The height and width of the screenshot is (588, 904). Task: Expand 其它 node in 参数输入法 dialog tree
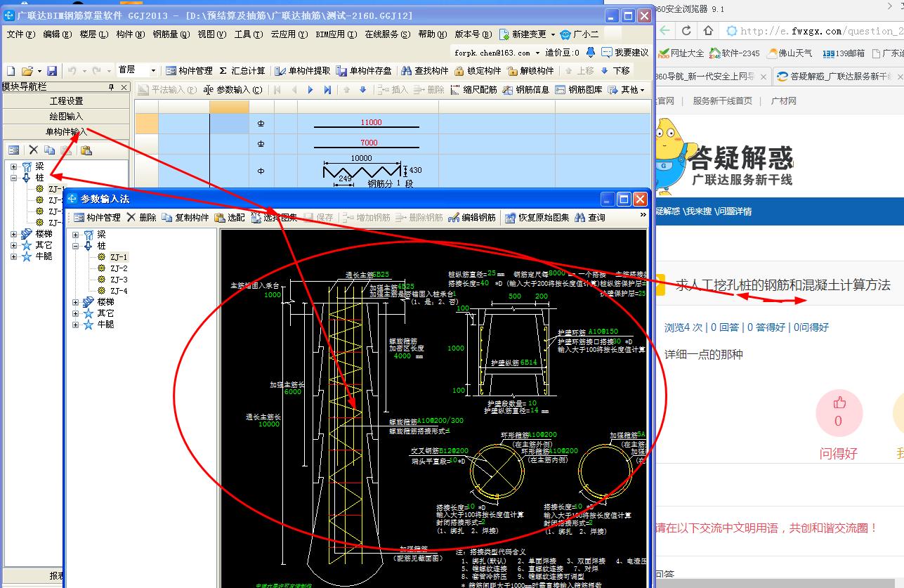point(76,313)
